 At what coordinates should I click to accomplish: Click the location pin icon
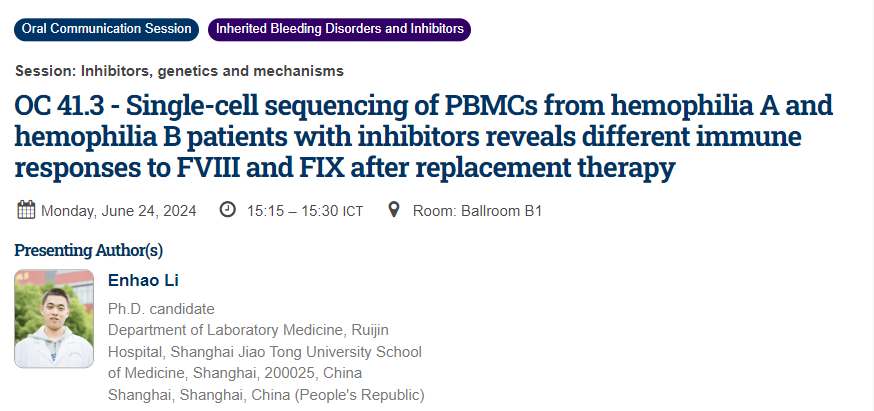click(393, 210)
